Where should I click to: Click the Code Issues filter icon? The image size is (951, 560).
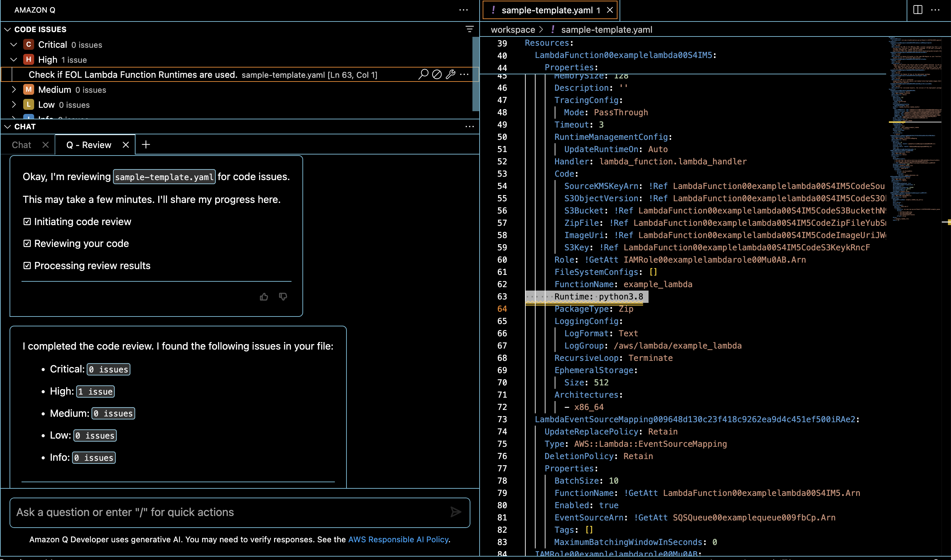coord(469,29)
